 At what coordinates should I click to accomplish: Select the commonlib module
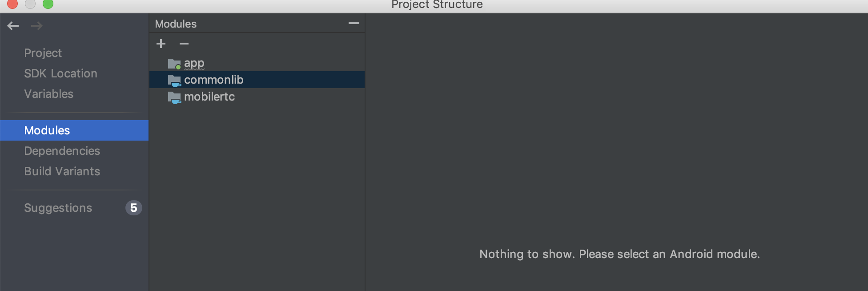(x=257, y=80)
